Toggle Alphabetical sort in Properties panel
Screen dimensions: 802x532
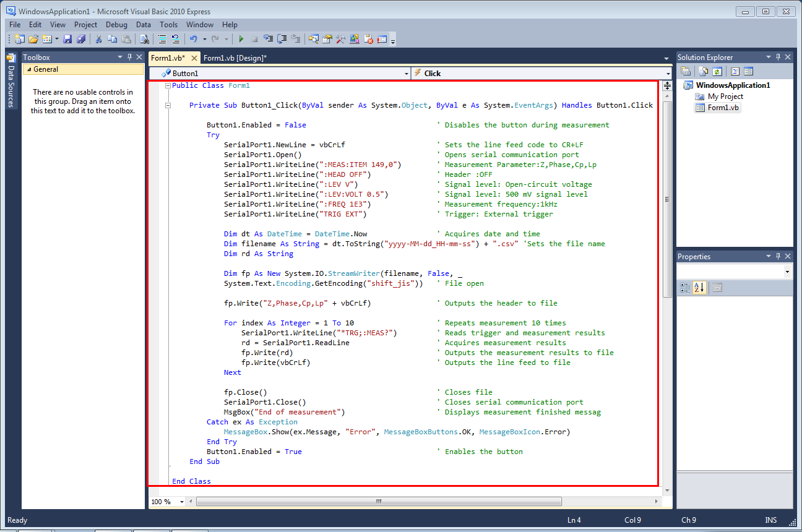tap(699, 288)
